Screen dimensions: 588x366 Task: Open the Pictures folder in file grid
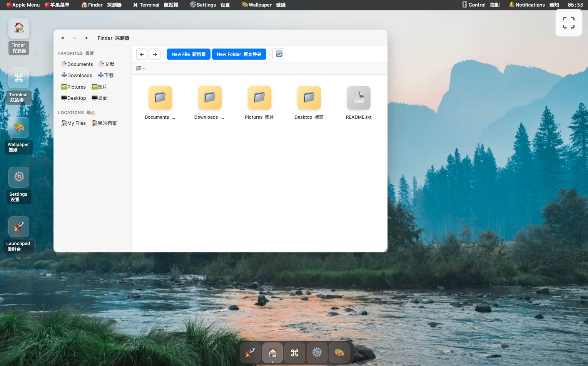[x=259, y=98]
